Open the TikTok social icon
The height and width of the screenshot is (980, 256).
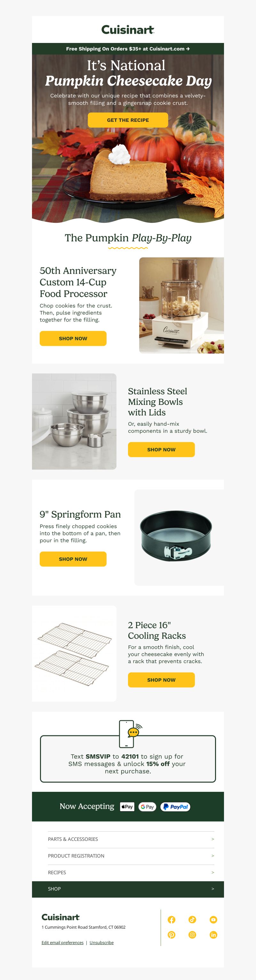tap(193, 919)
